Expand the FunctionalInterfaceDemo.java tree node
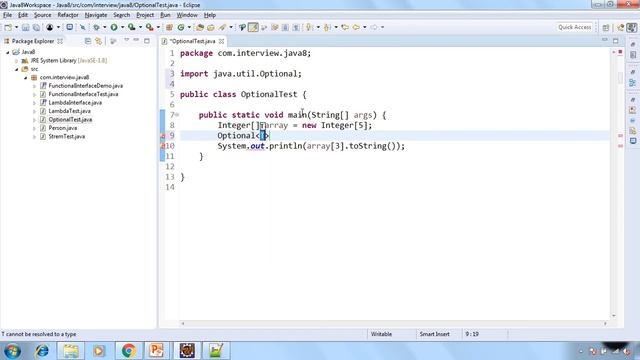 (x=35, y=86)
